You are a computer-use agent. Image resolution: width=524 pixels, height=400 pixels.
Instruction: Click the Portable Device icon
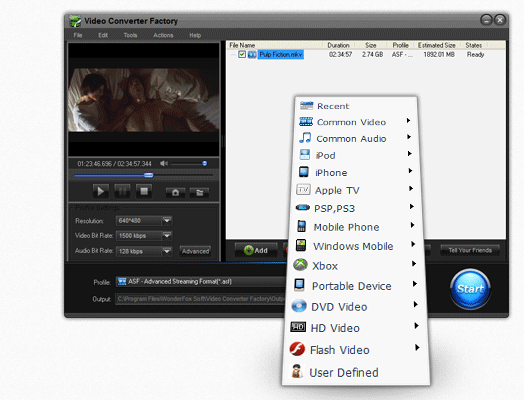tap(299, 285)
